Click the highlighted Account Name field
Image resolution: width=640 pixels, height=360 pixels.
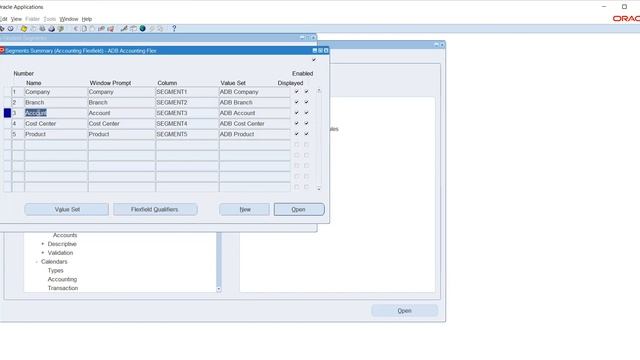click(56, 113)
